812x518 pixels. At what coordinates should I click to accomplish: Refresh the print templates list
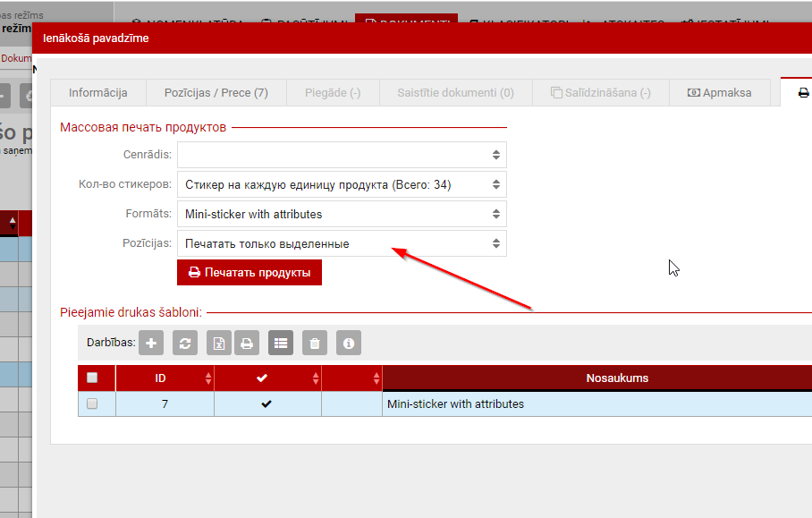[186, 343]
